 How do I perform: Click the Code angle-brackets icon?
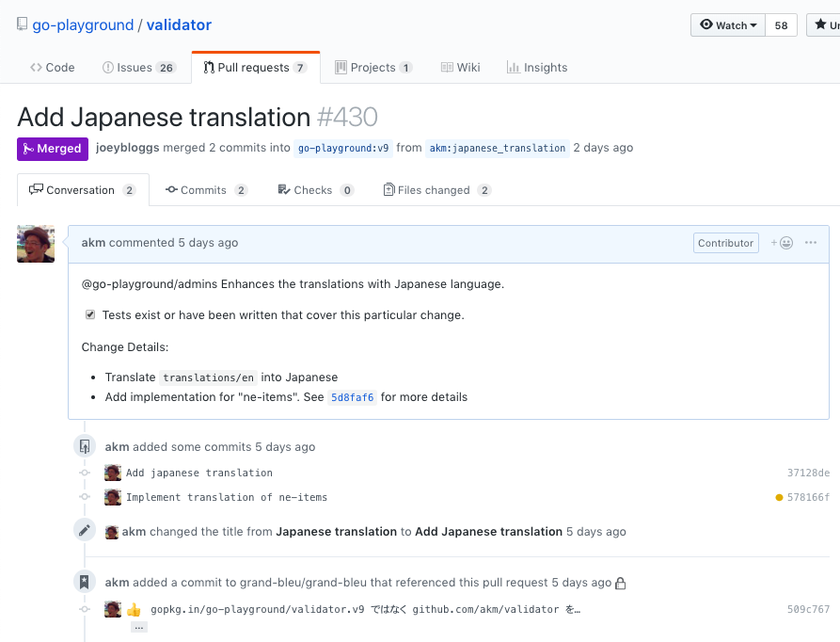36,68
